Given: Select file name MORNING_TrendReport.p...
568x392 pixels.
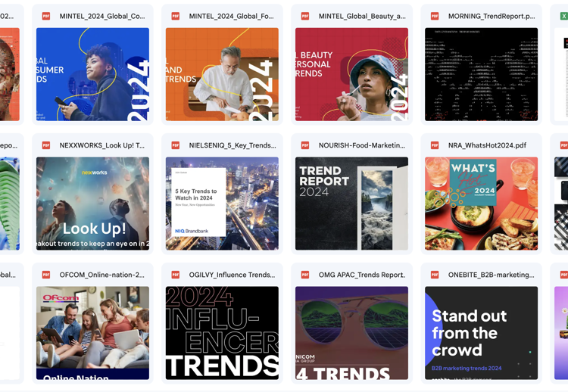Looking at the screenshot, I should pyautogui.click(x=492, y=17).
